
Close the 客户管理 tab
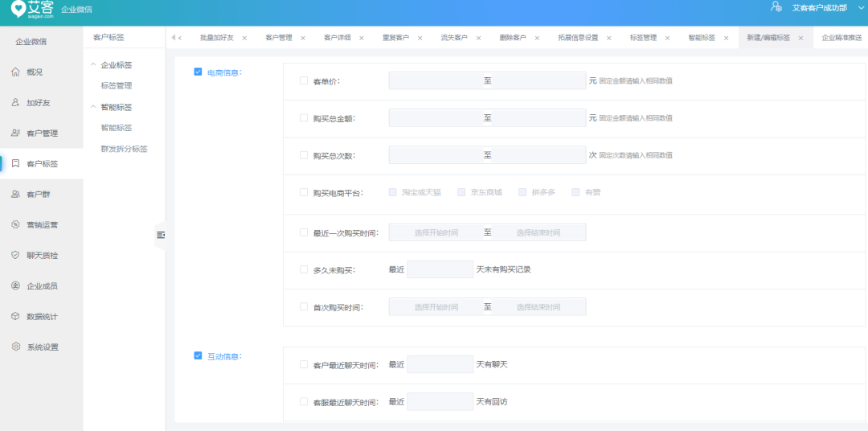(x=303, y=39)
